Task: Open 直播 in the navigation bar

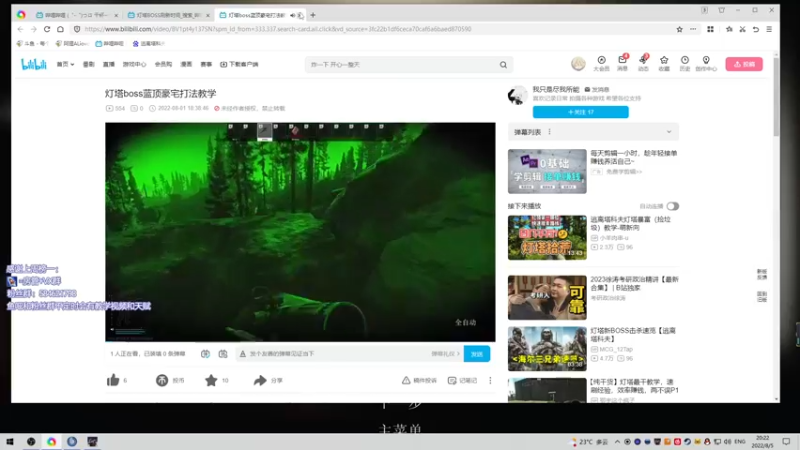Action: point(109,64)
